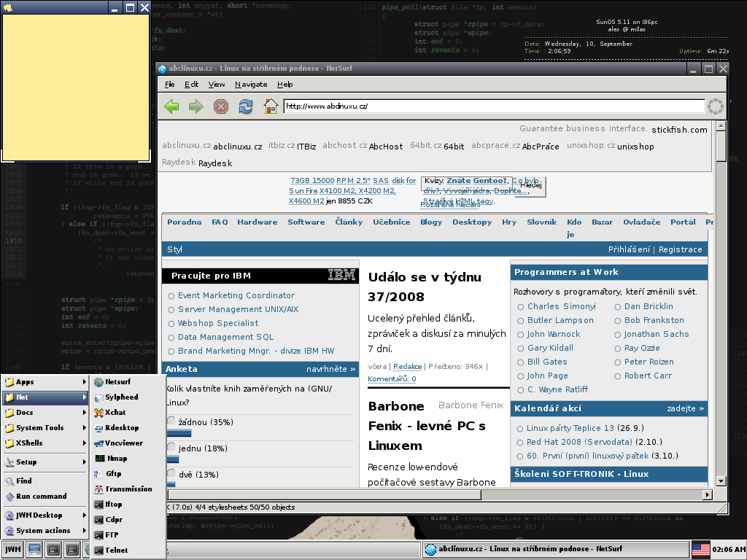Go back using NetSurf's green back arrow
Image resolution: width=747 pixels, height=560 pixels.
(171, 106)
